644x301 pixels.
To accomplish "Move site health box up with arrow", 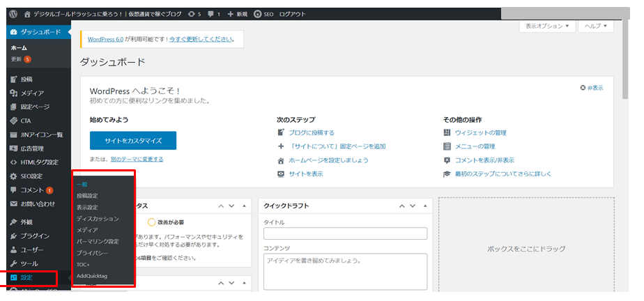I will pyautogui.click(x=222, y=206).
